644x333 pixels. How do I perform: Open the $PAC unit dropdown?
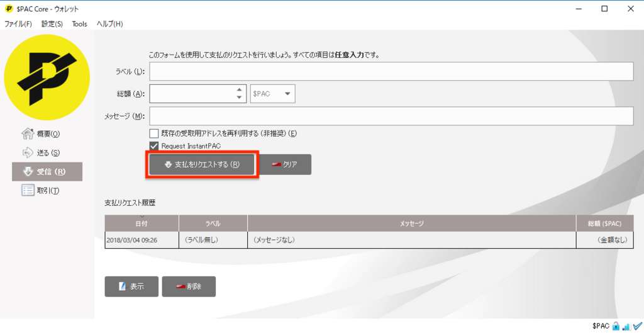(273, 94)
